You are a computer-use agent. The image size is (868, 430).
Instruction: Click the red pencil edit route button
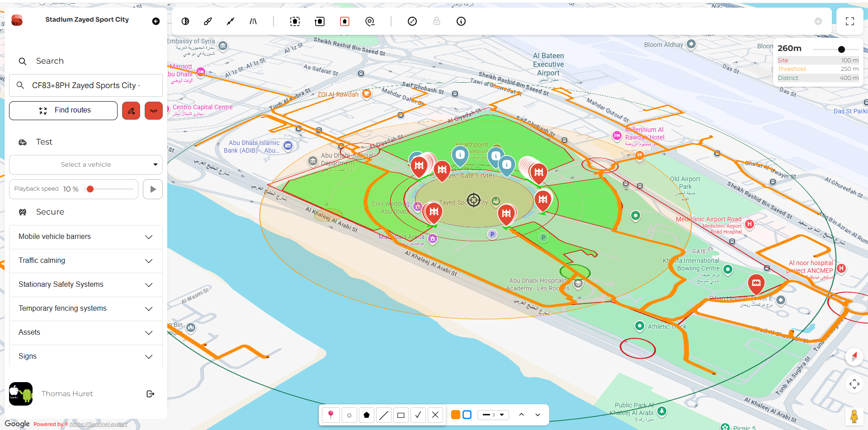click(x=131, y=111)
